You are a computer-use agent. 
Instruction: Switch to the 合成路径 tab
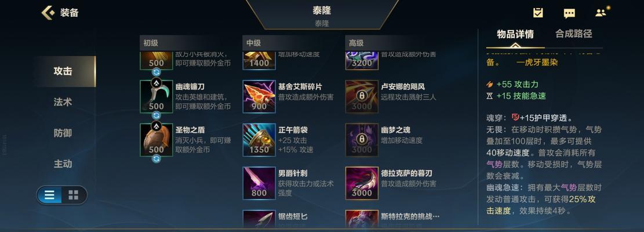(573, 34)
